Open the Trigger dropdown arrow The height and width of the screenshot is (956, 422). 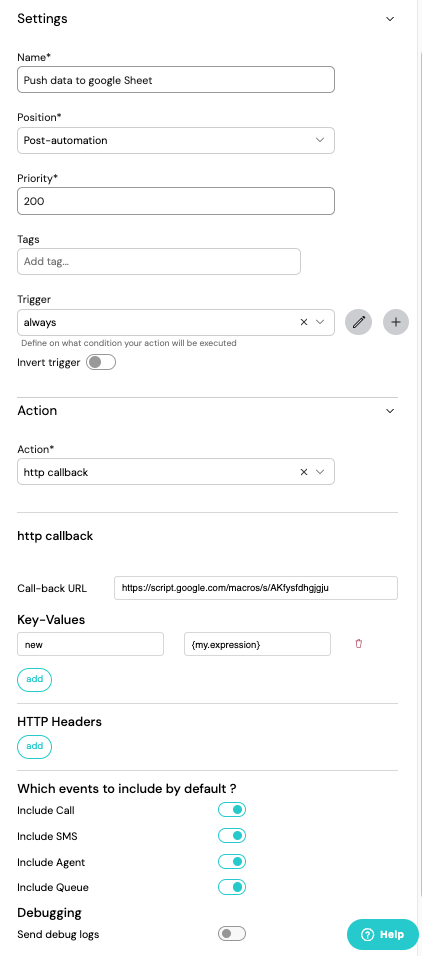320,322
